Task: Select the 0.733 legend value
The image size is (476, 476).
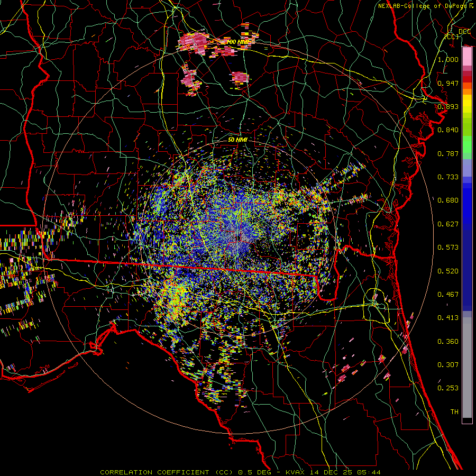Action: pyautogui.click(x=448, y=177)
